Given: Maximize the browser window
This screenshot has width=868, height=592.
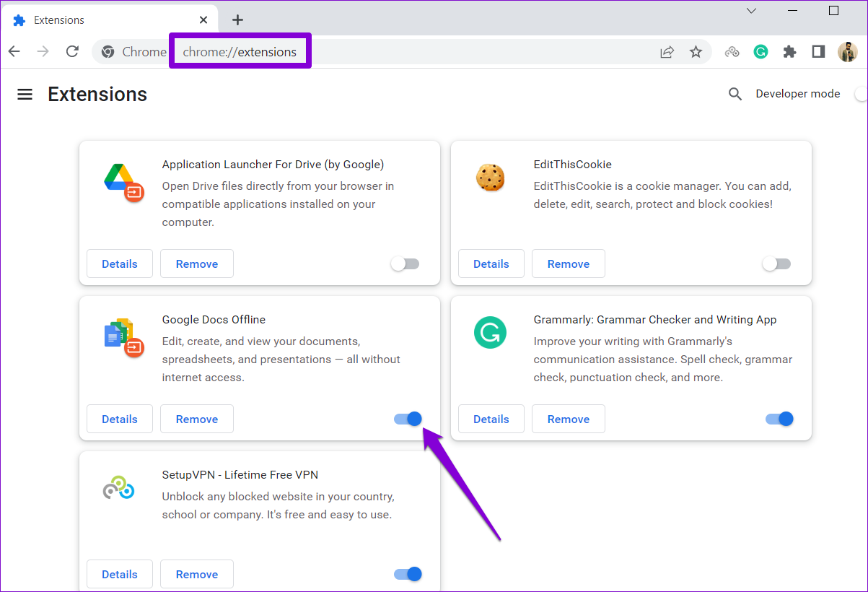Looking at the screenshot, I should [834, 11].
